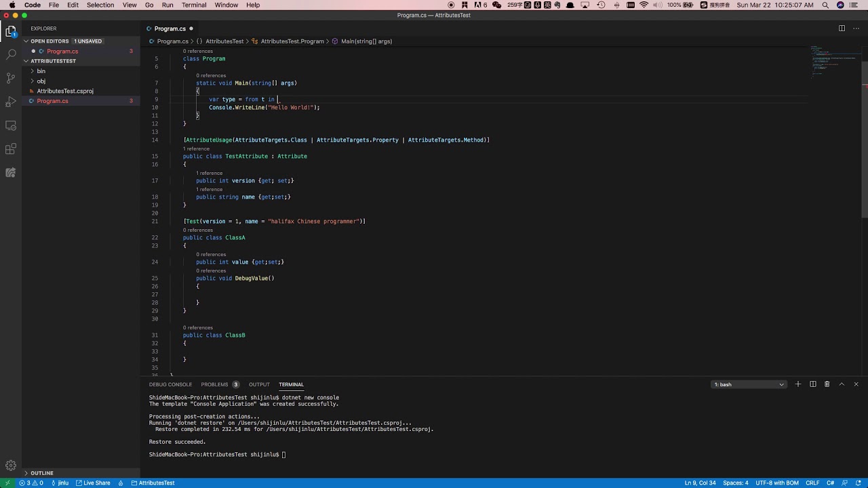Screen dimensions: 868x488
Task: Switch to the Problems tab
Action: (x=220, y=384)
